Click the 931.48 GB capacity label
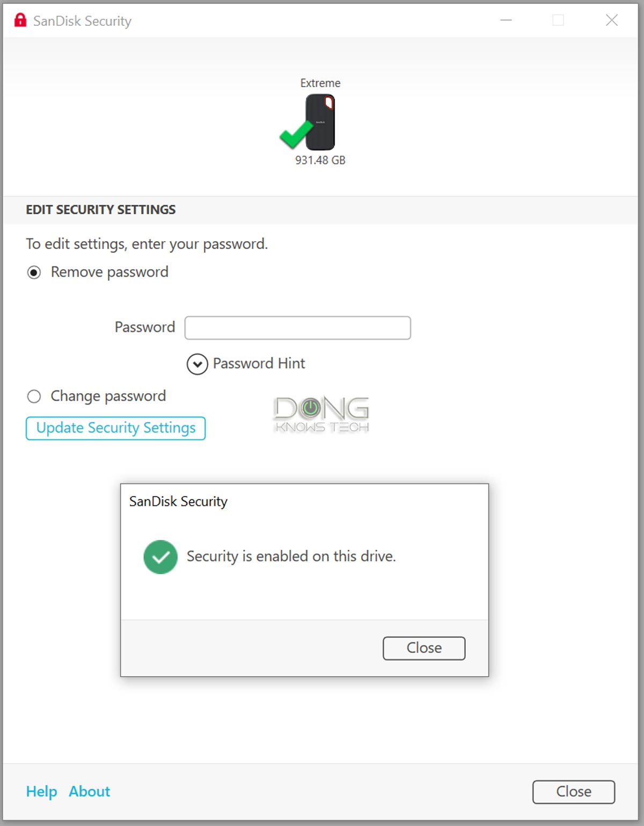 (320, 160)
